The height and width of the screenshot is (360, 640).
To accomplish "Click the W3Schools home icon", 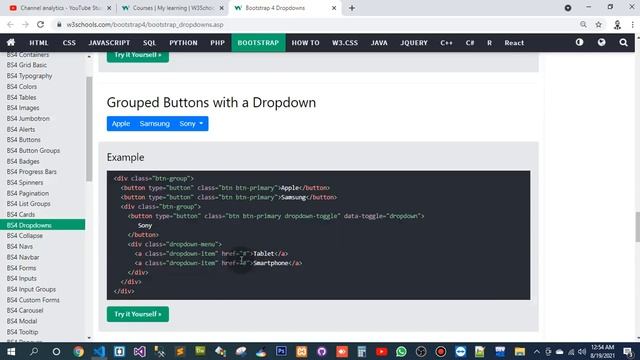I will (x=11, y=42).
